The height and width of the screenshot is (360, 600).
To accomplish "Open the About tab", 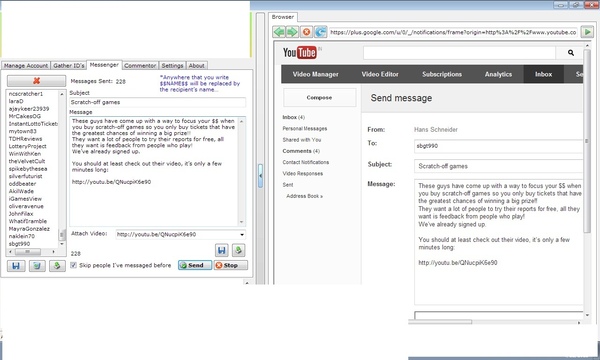I will pos(196,65).
